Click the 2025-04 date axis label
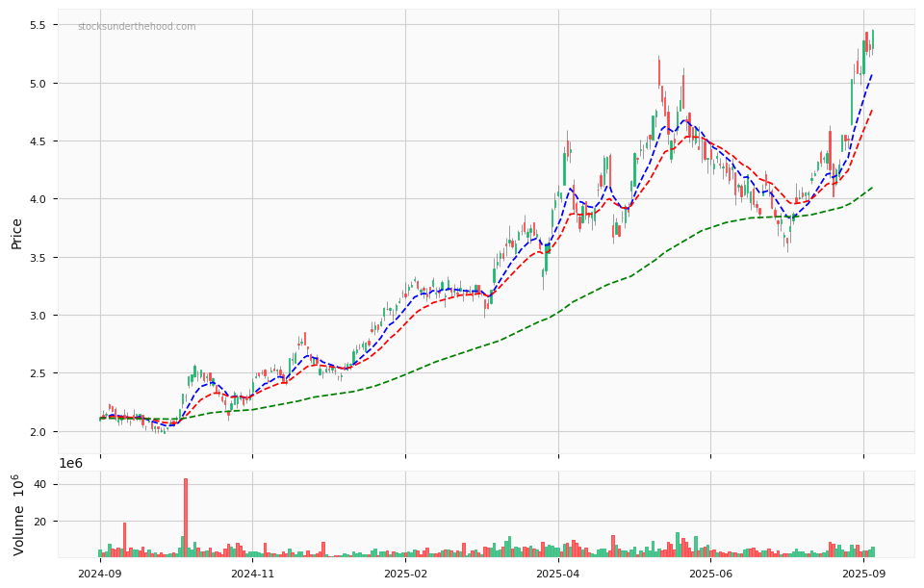Screen dimensions: 924x588 click(558, 573)
